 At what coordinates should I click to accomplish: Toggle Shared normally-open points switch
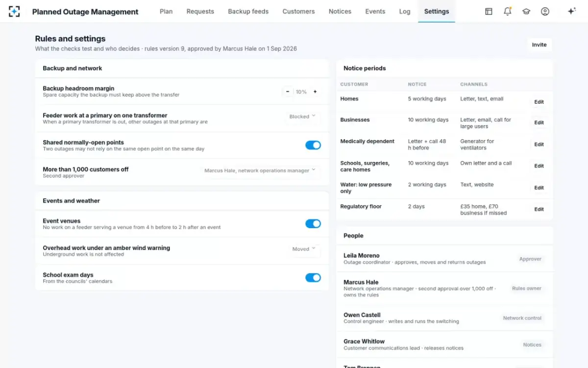pyautogui.click(x=313, y=145)
